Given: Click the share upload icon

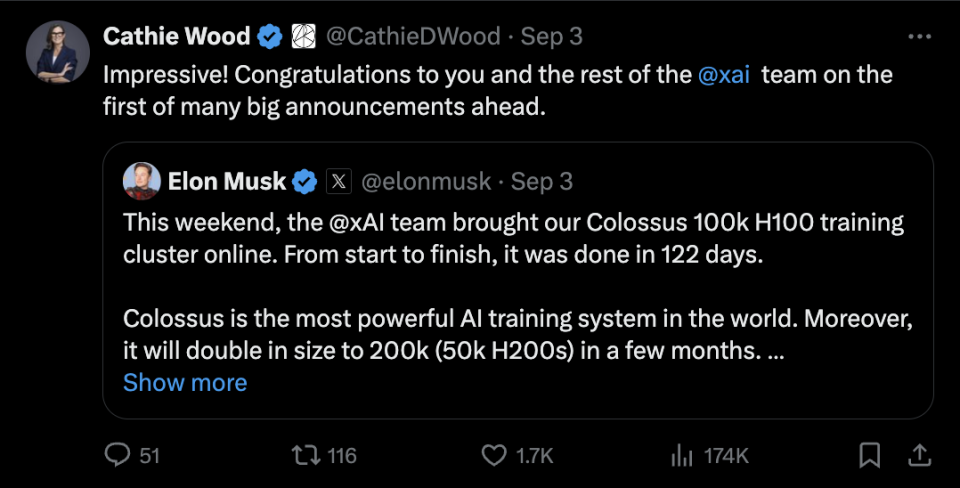Looking at the screenshot, I should [918, 455].
